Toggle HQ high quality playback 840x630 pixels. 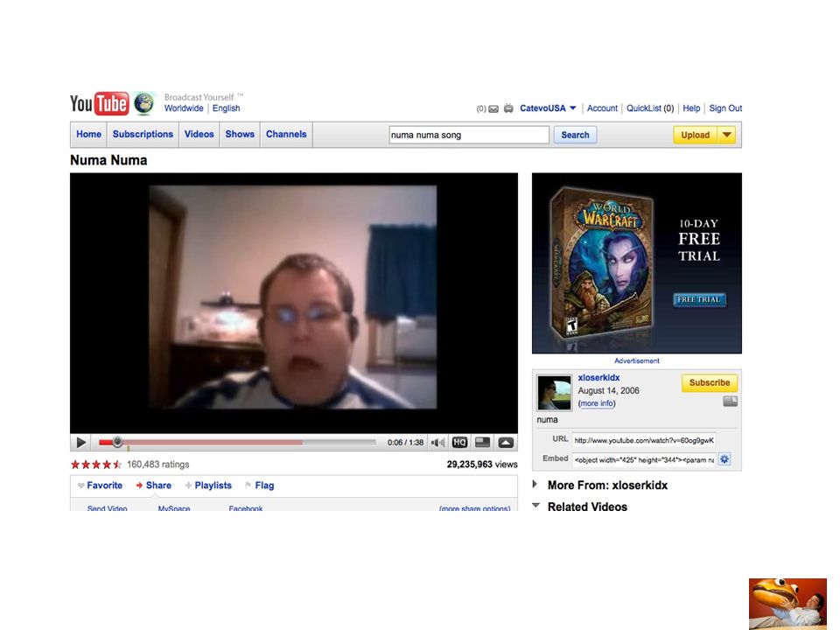click(459, 443)
